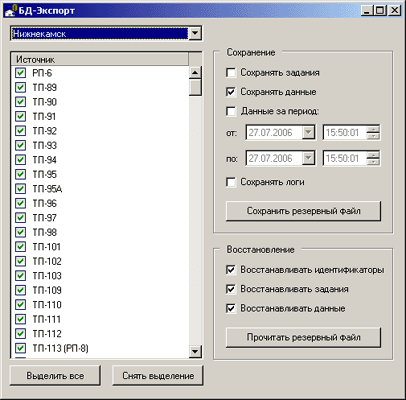This screenshot has width=406, height=400.
Task: Click the source list scroll down arrow
Action: point(195,351)
